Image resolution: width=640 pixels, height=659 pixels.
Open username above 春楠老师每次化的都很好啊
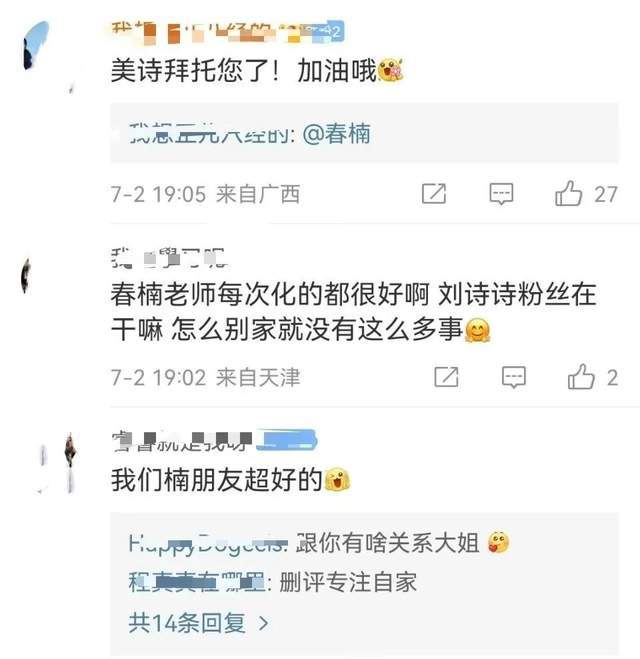pyautogui.click(x=169, y=257)
